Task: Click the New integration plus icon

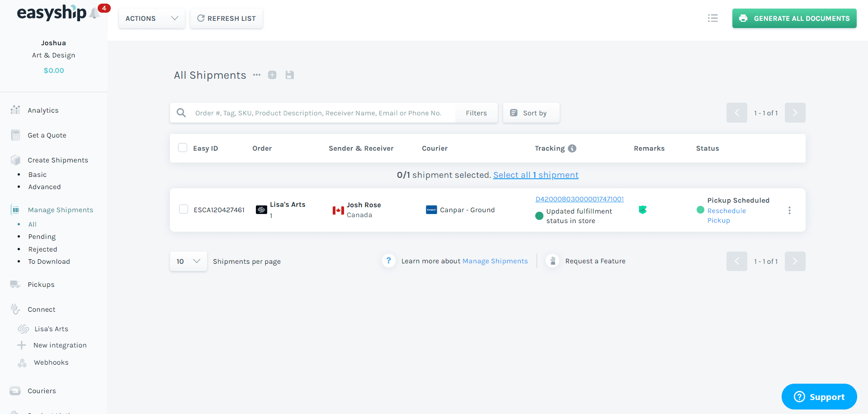Action: pos(22,345)
